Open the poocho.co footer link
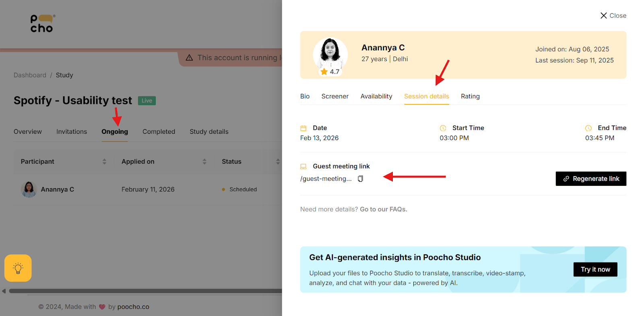The width and height of the screenshot is (644, 316). 133,307
